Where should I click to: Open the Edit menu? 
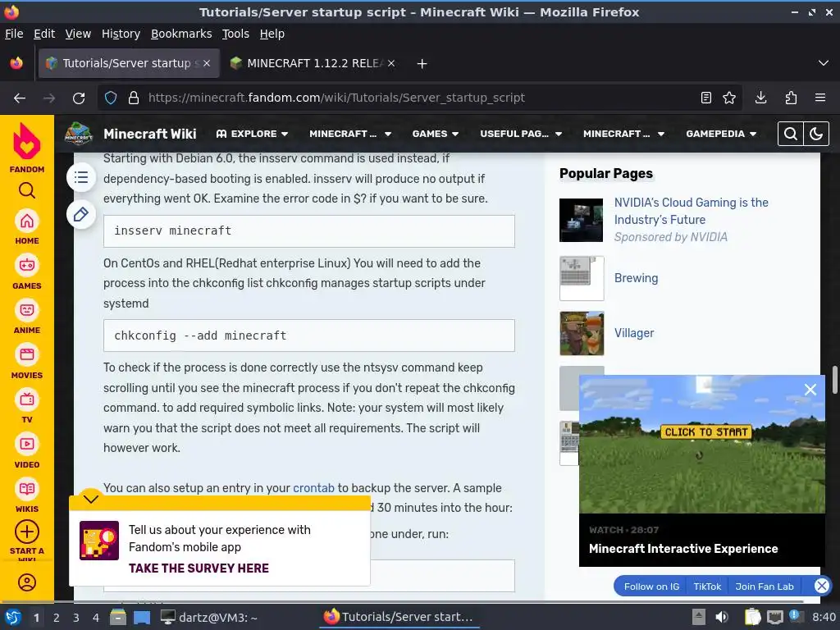(x=44, y=34)
